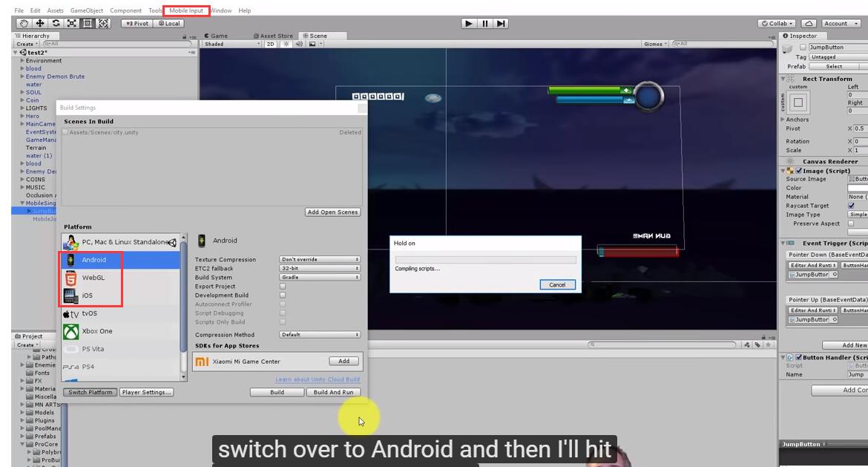Enable Export Project checkbox
Image resolution: width=868 pixels, height=467 pixels.
pyautogui.click(x=283, y=287)
